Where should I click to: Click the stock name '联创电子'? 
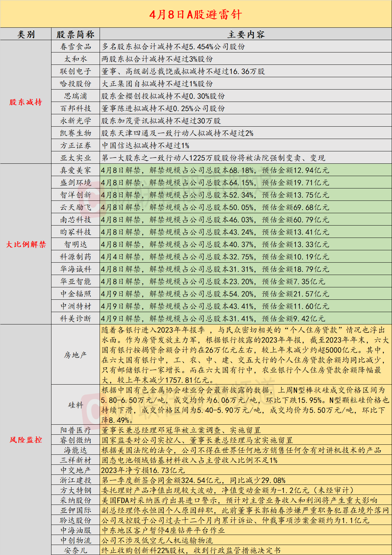[76, 72]
